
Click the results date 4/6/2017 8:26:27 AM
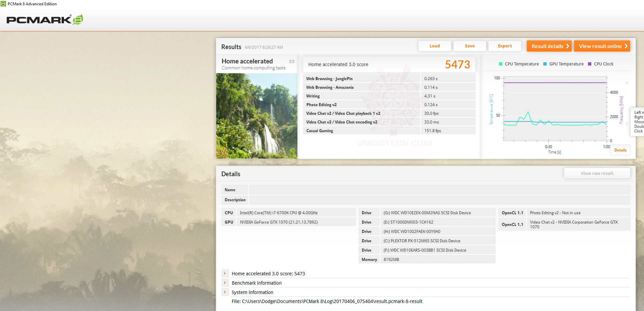pyautogui.click(x=264, y=47)
